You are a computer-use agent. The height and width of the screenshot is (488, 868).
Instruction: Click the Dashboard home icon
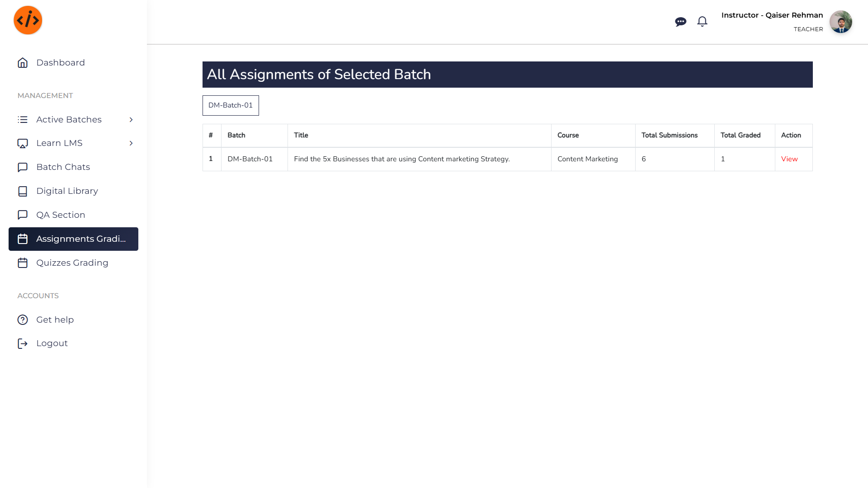point(23,63)
